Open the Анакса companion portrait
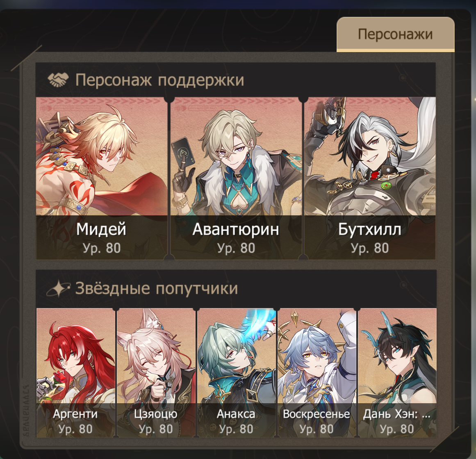Viewport: 476px width, 459px height. pos(237,373)
